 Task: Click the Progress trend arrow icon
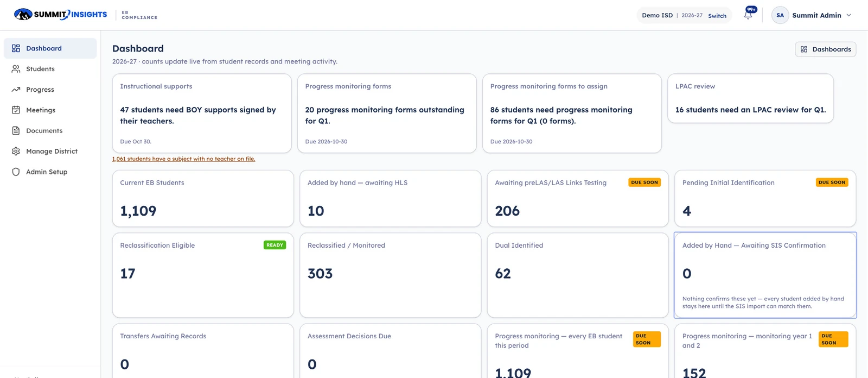click(16, 90)
